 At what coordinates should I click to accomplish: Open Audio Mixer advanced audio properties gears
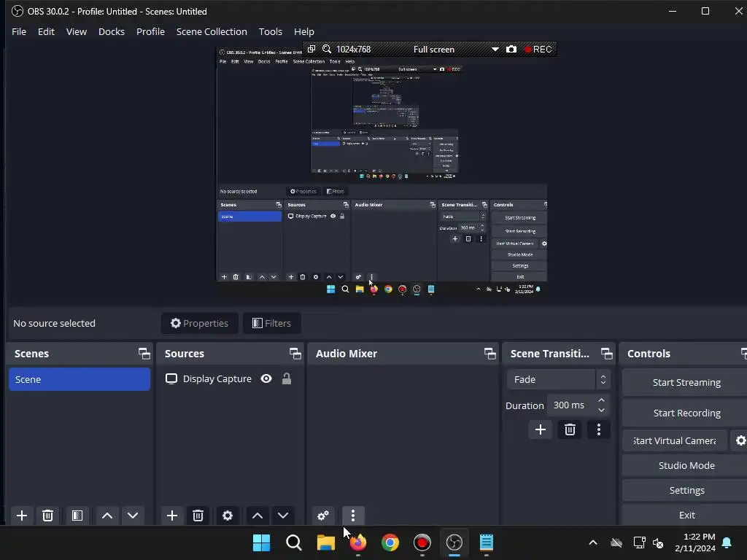click(323, 516)
